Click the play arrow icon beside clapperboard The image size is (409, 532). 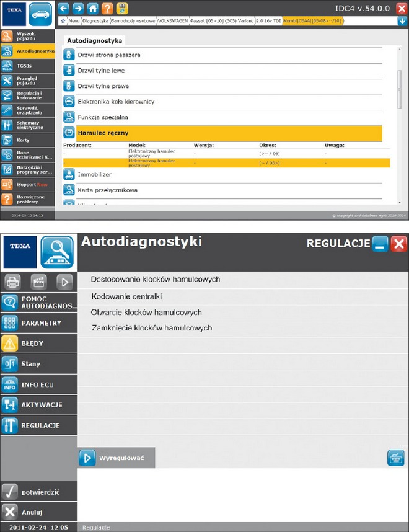pyautogui.click(x=64, y=282)
